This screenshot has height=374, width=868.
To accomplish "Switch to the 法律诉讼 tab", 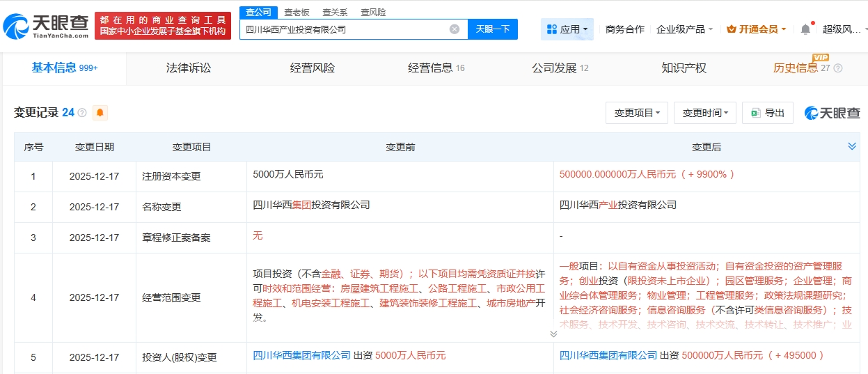I will pyautogui.click(x=189, y=68).
